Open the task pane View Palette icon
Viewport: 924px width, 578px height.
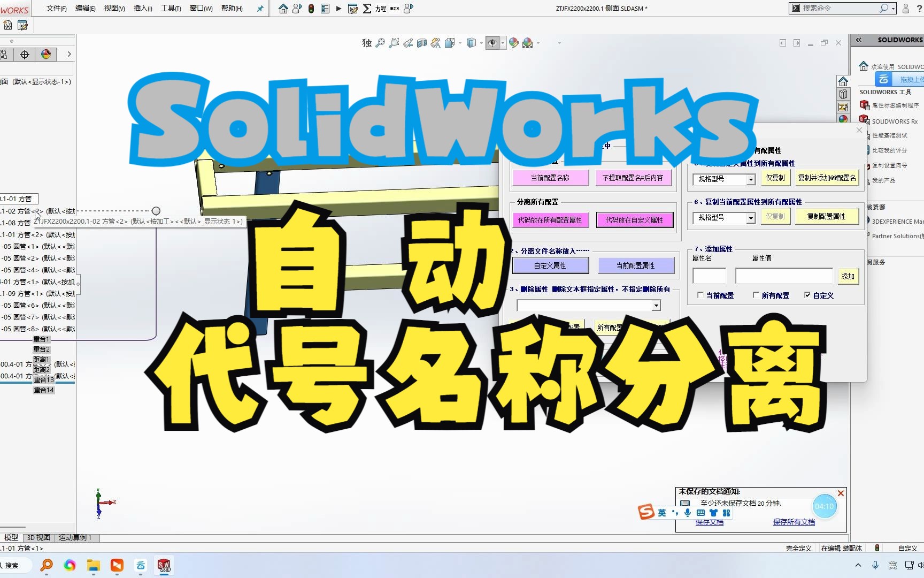click(843, 107)
